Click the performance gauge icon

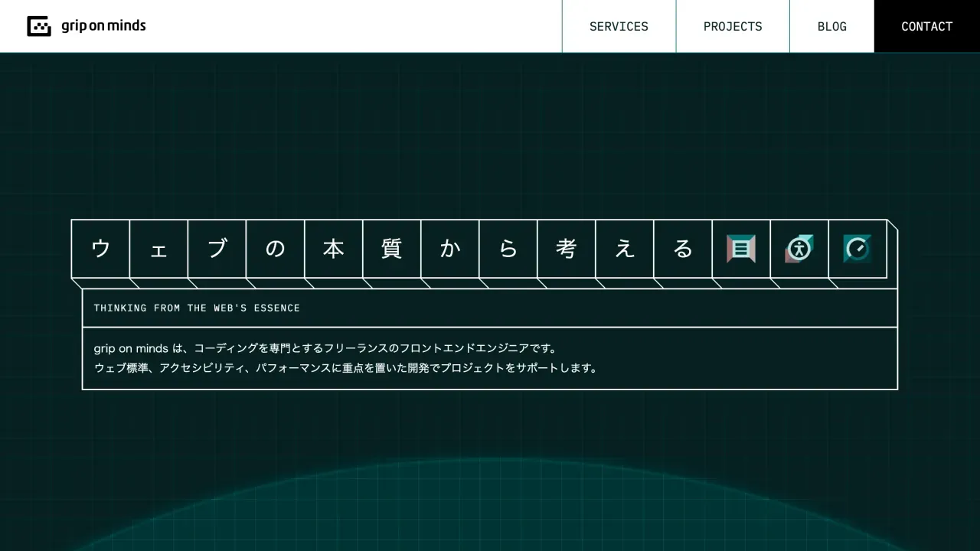click(857, 249)
